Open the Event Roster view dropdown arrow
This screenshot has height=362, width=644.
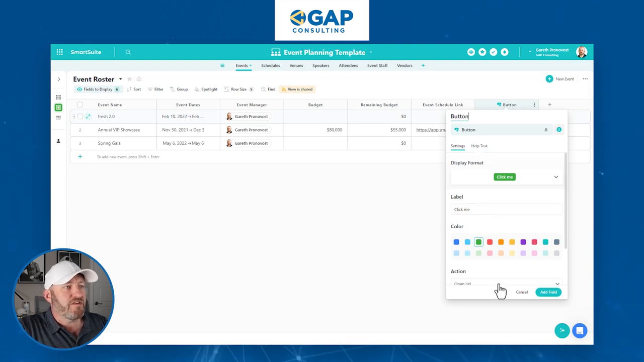coord(120,79)
